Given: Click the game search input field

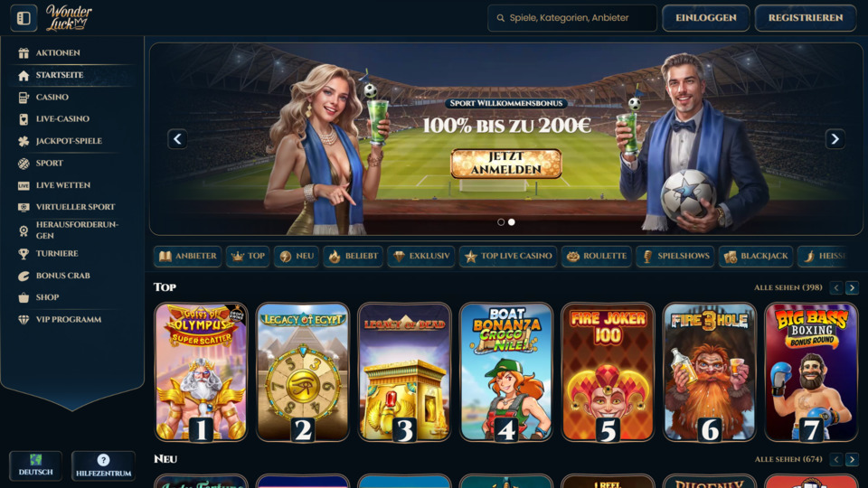Looking at the screenshot, I should click(571, 18).
